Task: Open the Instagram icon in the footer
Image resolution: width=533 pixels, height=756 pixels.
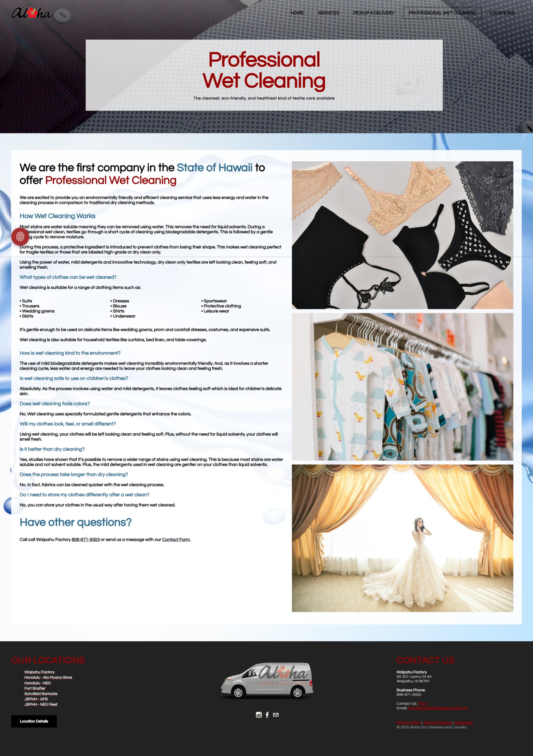Action: point(258,714)
